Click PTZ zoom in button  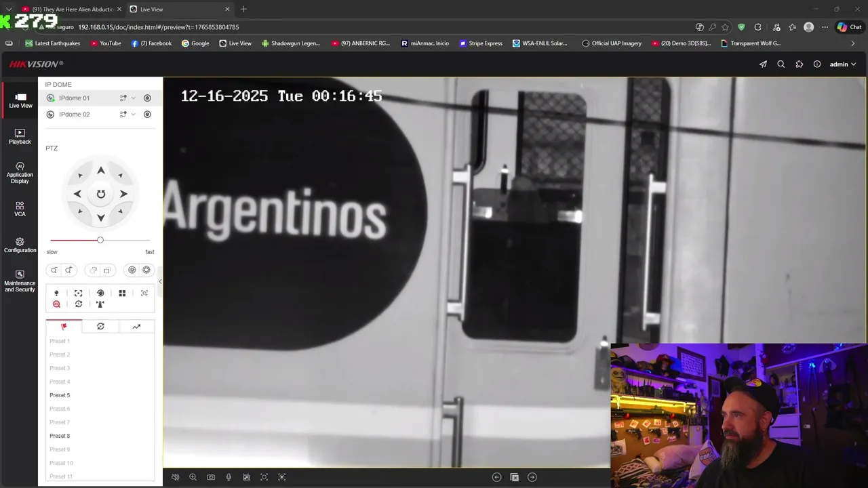click(x=68, y=270)
